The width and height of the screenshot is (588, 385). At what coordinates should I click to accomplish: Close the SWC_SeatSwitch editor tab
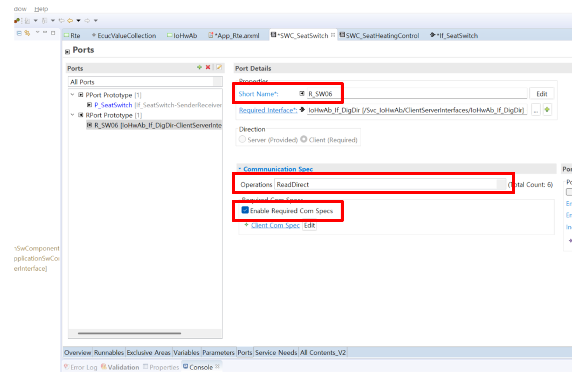(x=333, y=35)
